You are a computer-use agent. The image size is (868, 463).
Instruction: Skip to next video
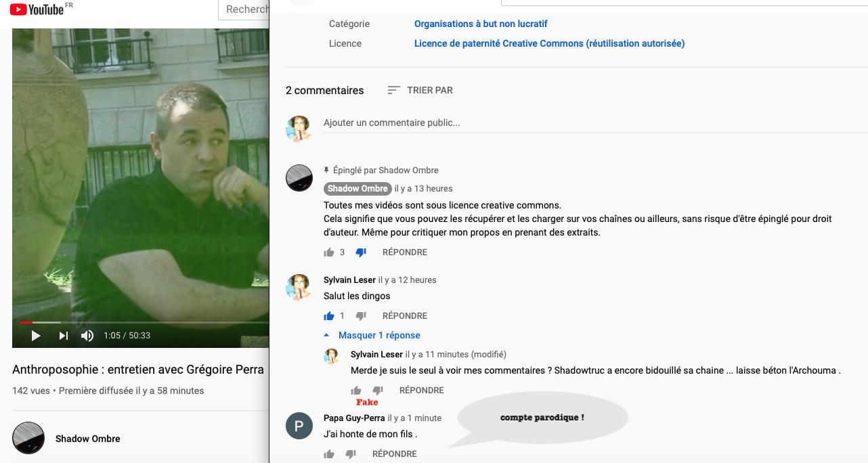coord(64,336)
